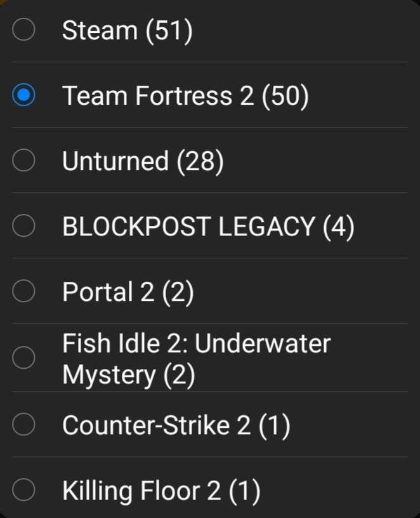The image size is (420, 518).
Task: Select the Fish Idle 2 radio button
Action: 24,358
